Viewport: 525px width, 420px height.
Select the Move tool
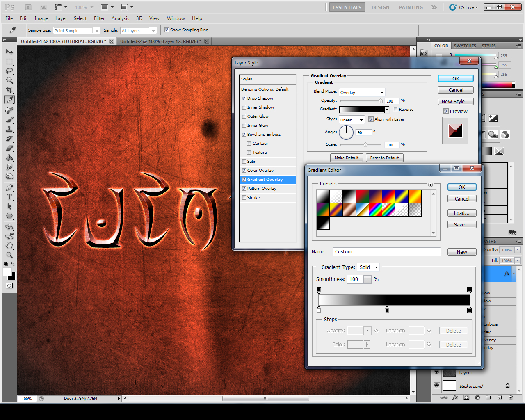9,52
